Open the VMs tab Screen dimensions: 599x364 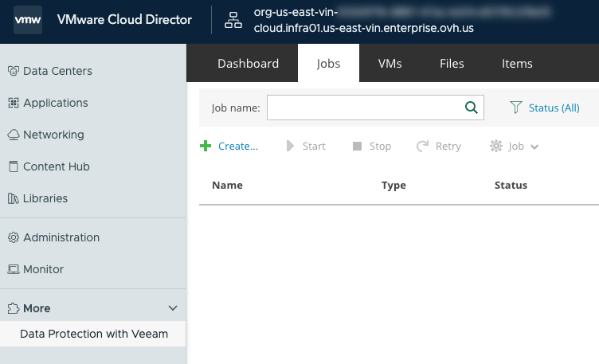coord(390,64)
